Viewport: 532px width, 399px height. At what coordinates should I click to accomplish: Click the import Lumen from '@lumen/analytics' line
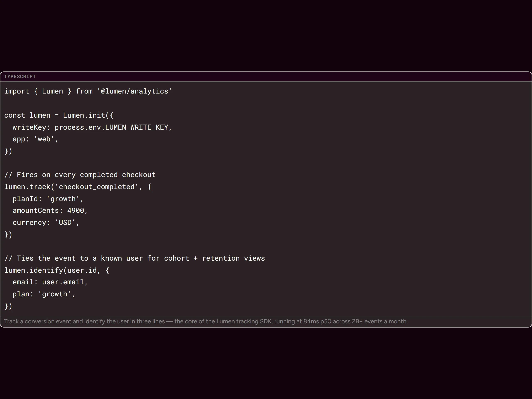pyautogui.click(x=88, y=91)
